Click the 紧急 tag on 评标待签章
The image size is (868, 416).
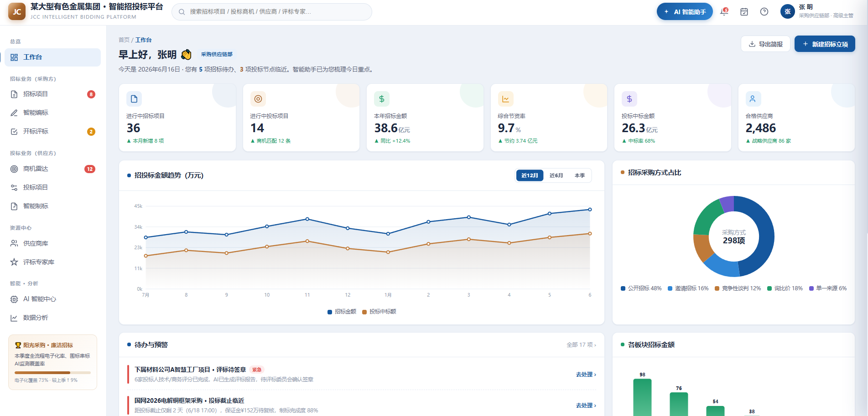pyautogui.click(x=257, y=370)
